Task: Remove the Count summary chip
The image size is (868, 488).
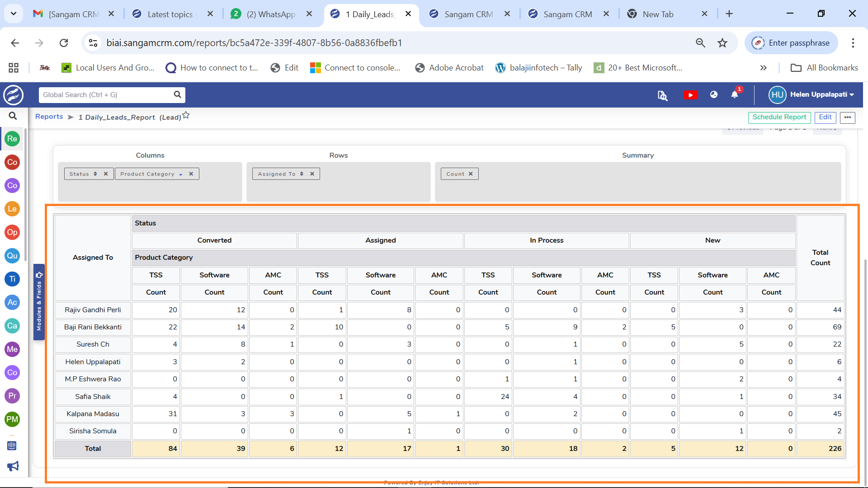Action: tap(471, 174)
